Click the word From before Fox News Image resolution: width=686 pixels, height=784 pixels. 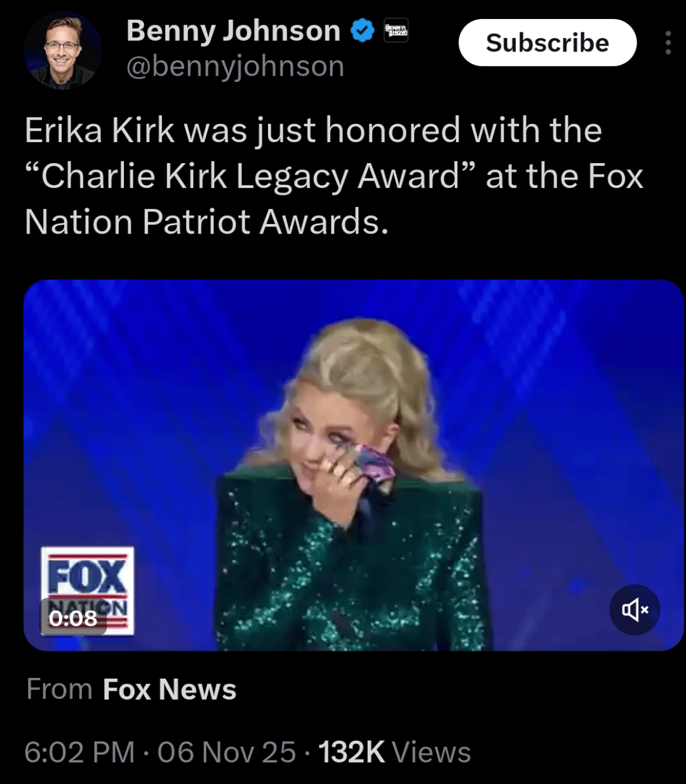tap(60, 689)
